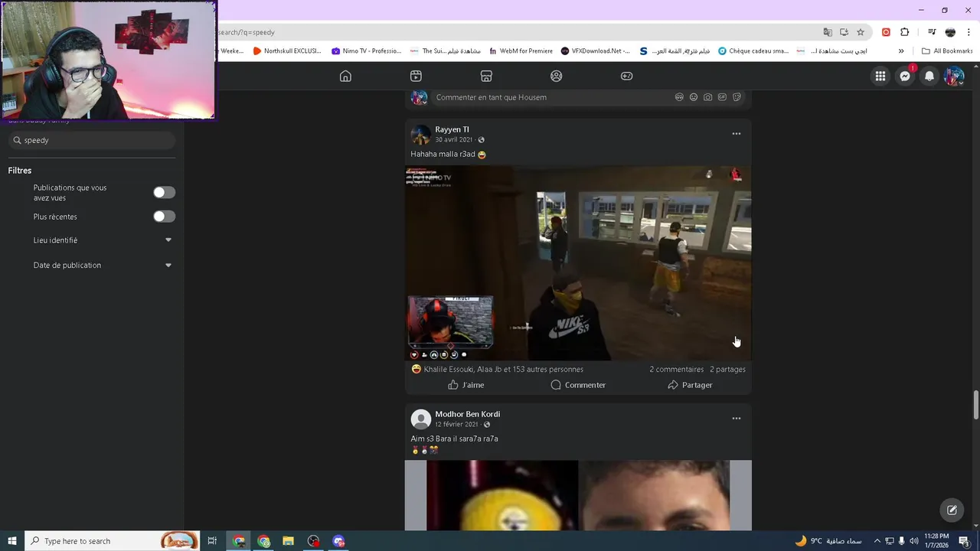Screen dimensions: 980x551
Task: Show hidden system tray icons
Action: [877, 541]
